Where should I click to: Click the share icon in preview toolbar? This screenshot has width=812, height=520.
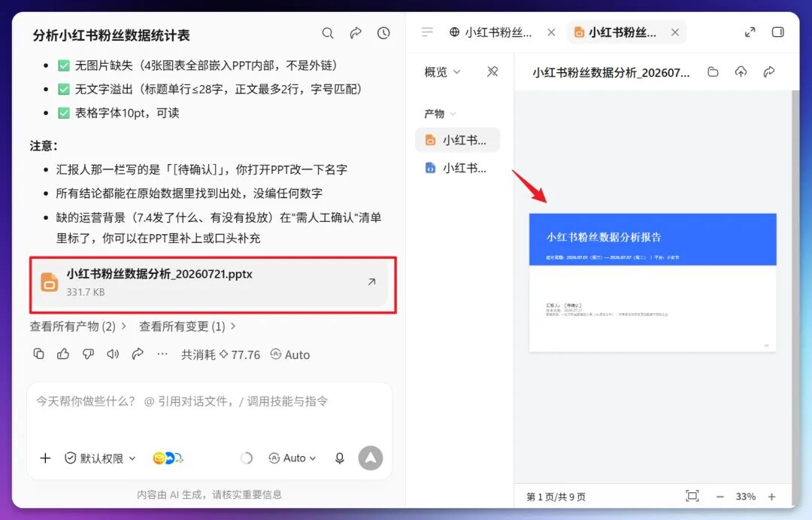tap(769, 72)
